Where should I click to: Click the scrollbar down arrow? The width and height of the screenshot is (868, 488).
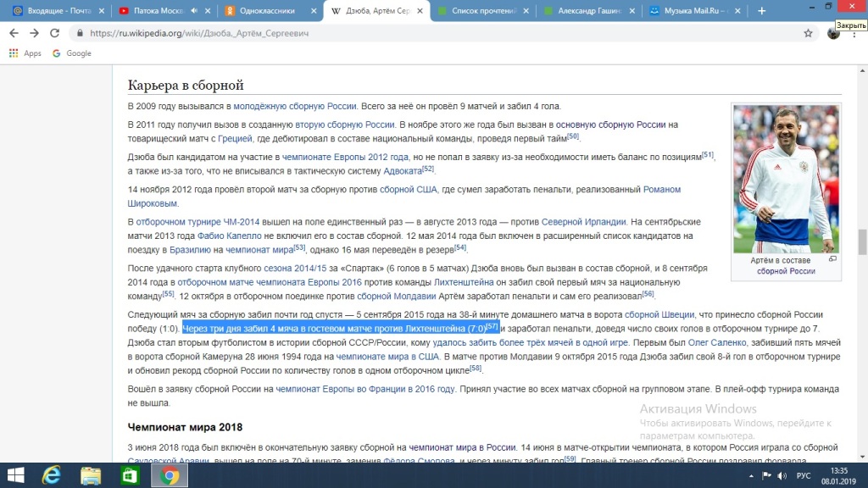click(862, 457)
